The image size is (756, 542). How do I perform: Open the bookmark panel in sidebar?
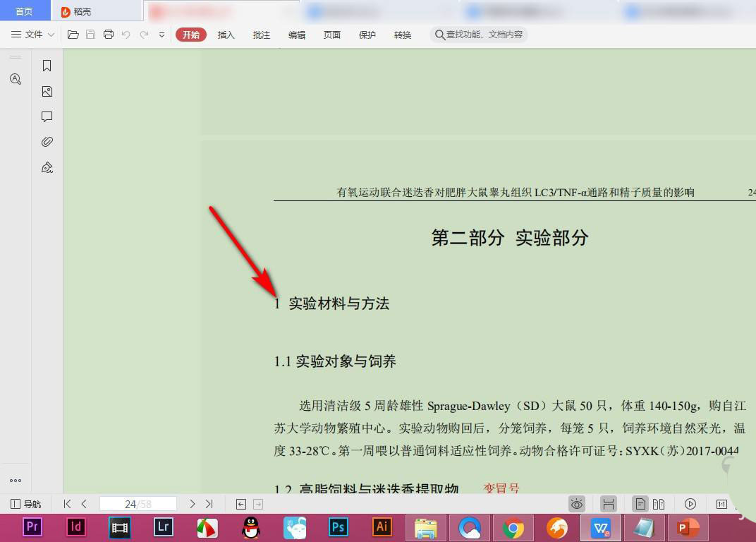pyautogui.click(x=47, y=66)
